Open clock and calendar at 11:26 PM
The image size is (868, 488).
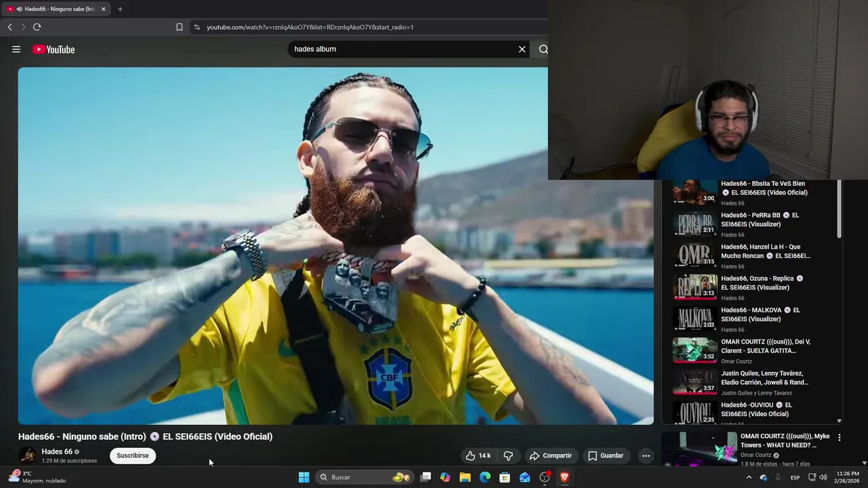848,477
